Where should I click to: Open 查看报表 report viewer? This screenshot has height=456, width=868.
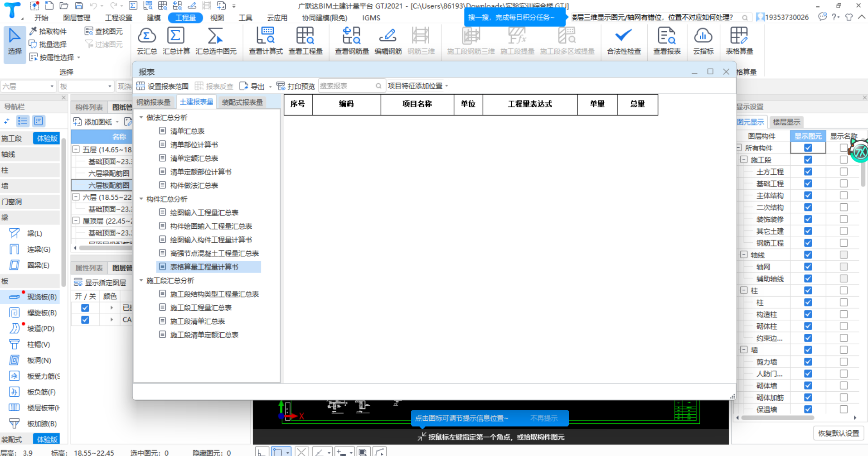[x=667, y=41]
